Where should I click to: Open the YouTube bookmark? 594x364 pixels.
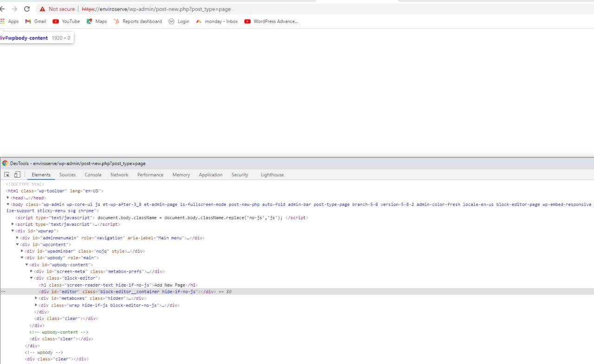pos(66,21)
